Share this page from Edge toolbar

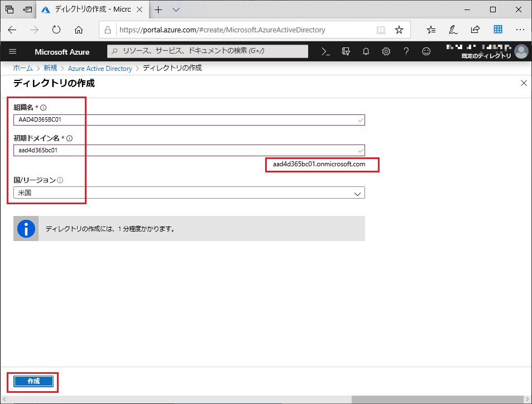tap(476, 30)
